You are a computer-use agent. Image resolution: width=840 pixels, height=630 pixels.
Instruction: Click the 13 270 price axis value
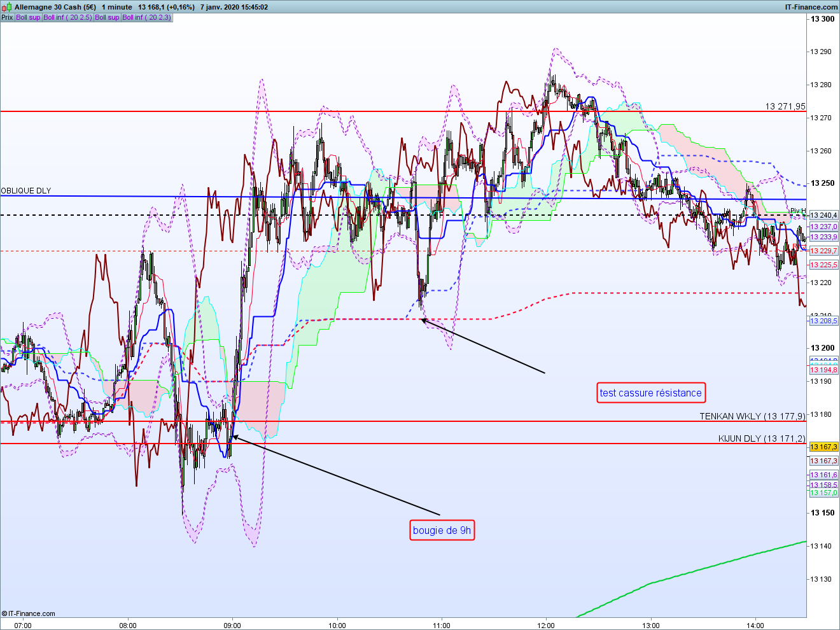[x=821, y=118]
